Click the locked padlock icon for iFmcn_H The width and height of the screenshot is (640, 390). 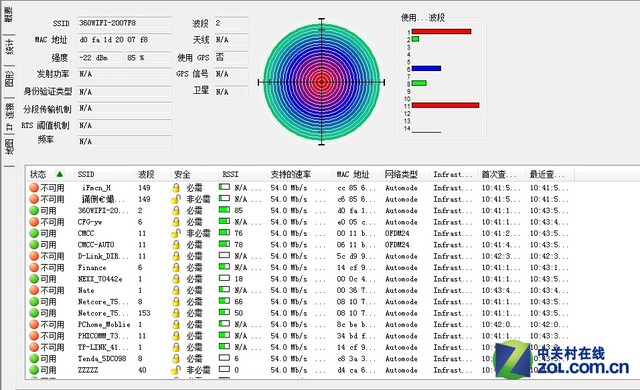tap(176, 188)
